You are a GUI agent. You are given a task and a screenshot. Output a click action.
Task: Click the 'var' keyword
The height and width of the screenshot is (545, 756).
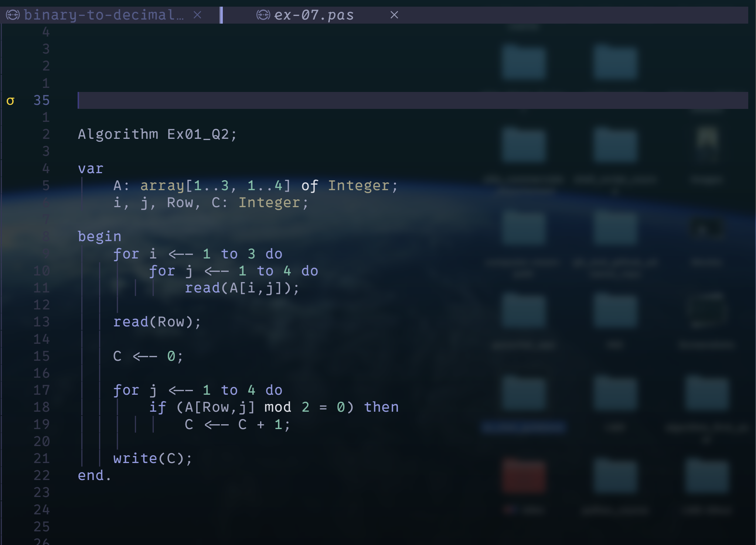91,169
